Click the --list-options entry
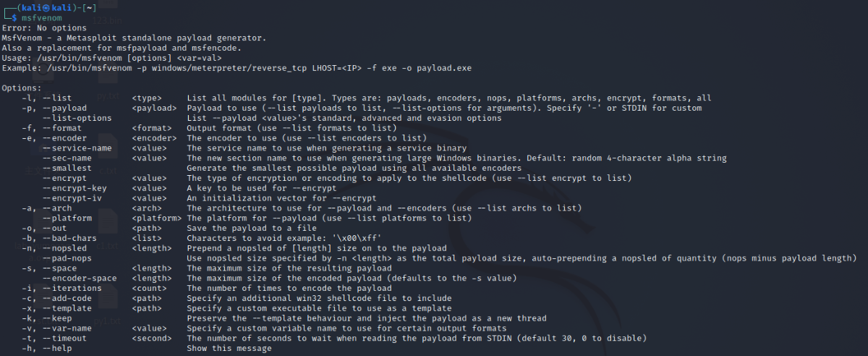Viewport: 868px width, 356px height. [77, 118]
